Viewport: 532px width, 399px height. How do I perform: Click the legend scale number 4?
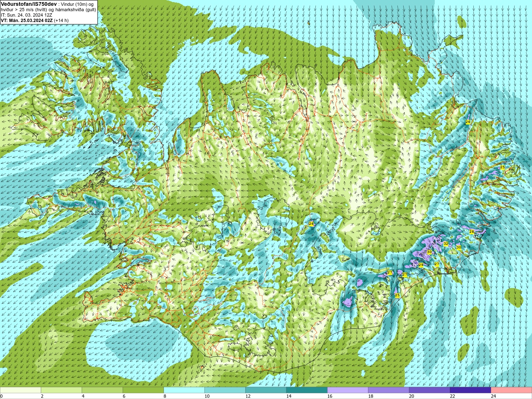pos(83,396)
